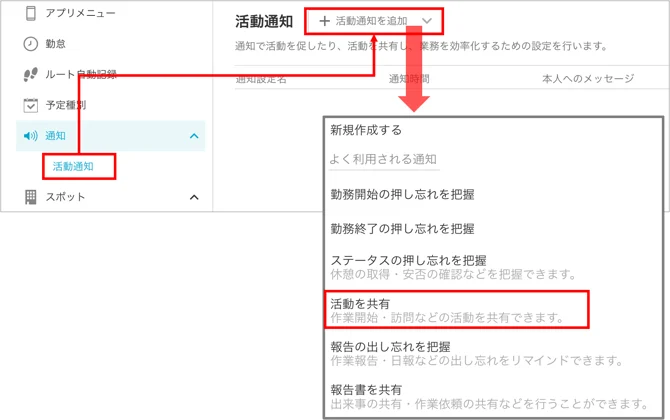This screenshot has width=670, height=420.
Task: Click the calendar check icon for 予定種別
Action: (30, 105)
